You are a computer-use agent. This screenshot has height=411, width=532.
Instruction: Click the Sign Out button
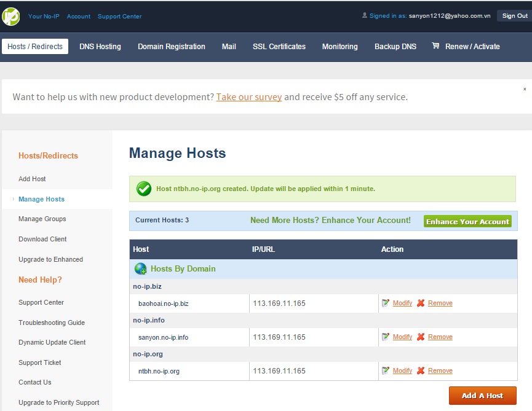coord(515,15)
